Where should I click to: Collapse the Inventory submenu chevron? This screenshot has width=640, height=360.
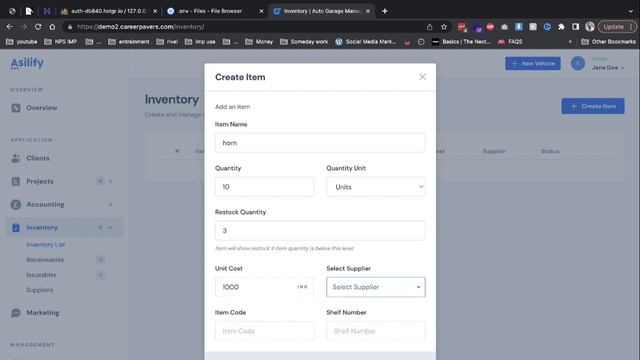pos(110,227)
